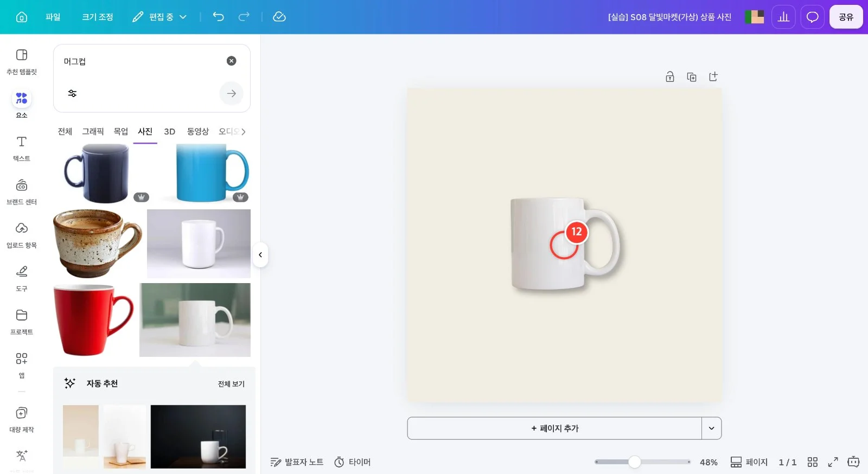Expand the 편집 중 mode dropdown
This screenshot has height=474, width=868.
tap(159, 17)
